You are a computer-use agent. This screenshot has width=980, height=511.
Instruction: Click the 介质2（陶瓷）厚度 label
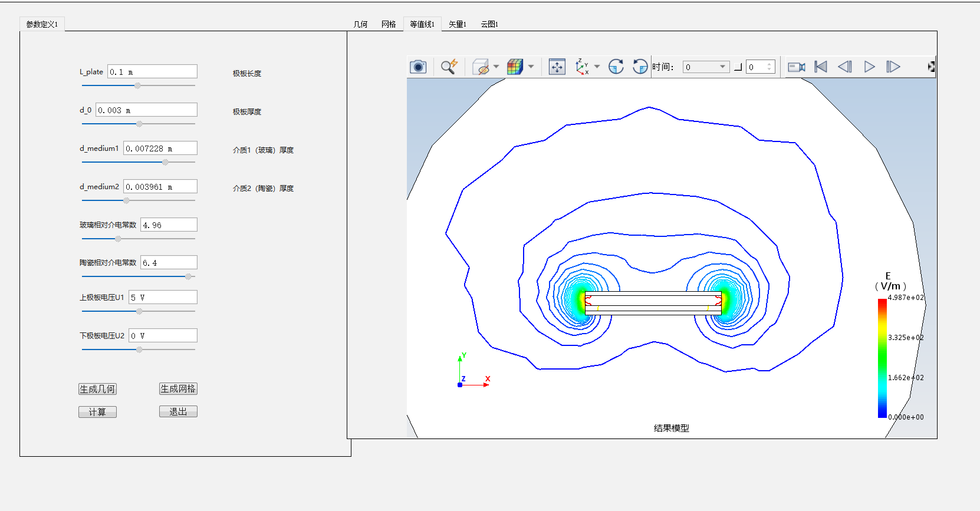[x=263, y=189]
